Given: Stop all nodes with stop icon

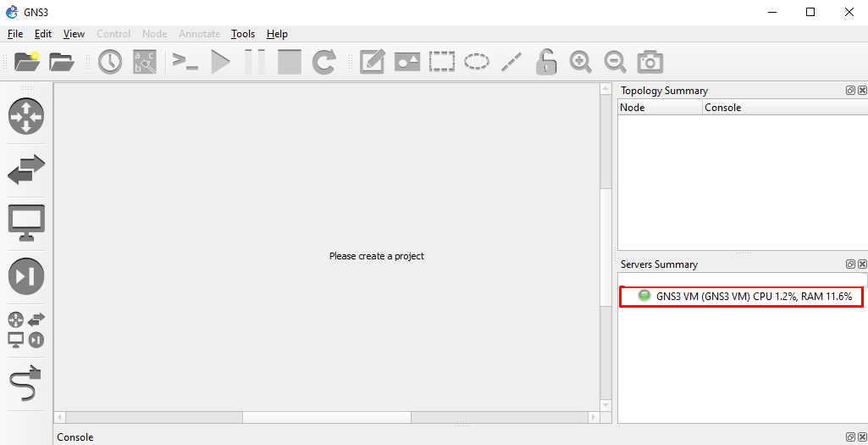Looking at the screenshot, I should (290, 62).
